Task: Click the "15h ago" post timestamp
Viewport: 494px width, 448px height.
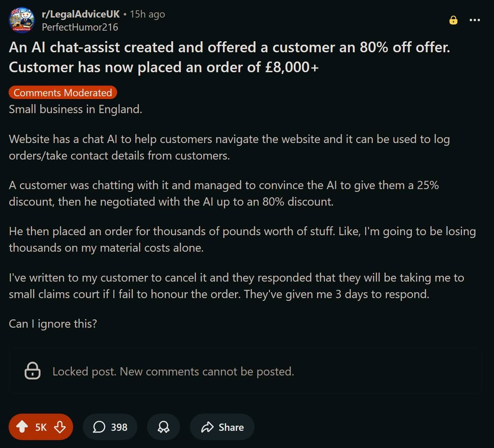Action: (x=147, y=14)
